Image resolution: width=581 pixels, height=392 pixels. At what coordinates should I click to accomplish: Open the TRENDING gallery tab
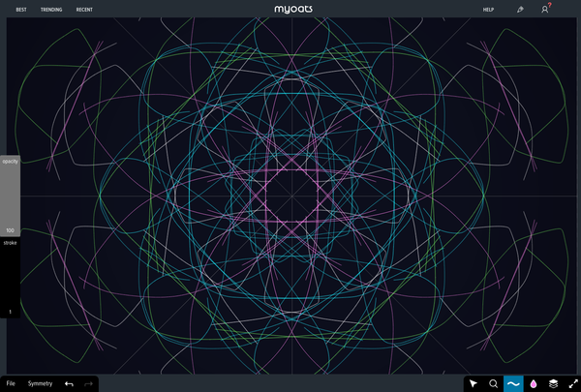(x=51, y=10)
